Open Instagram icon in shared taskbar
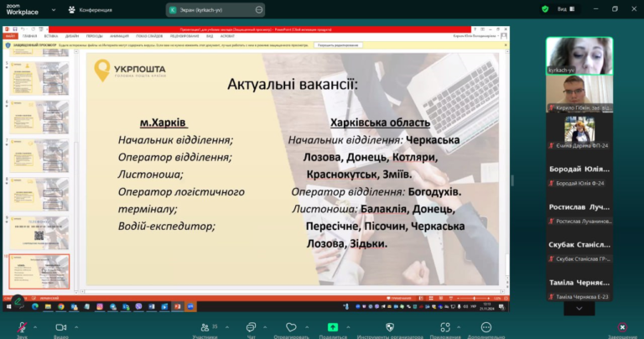Screen dimensions: 644x339 (x=100, y=306)
